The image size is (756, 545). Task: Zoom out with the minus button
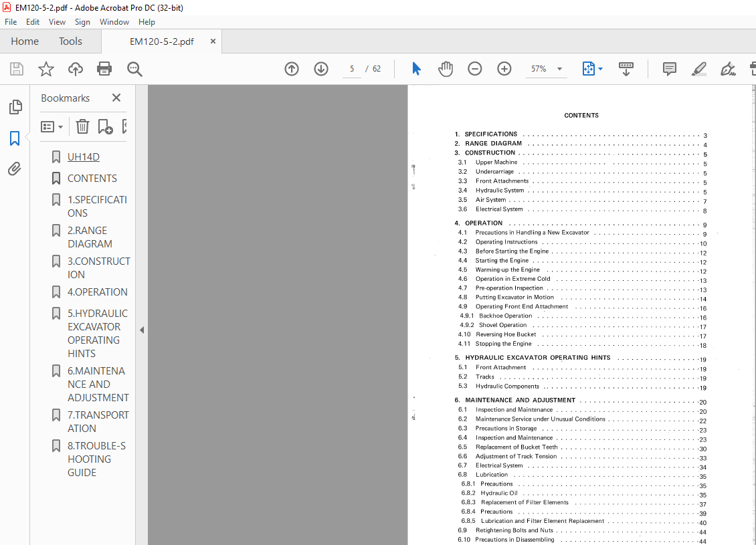click(x=475, y=69)
